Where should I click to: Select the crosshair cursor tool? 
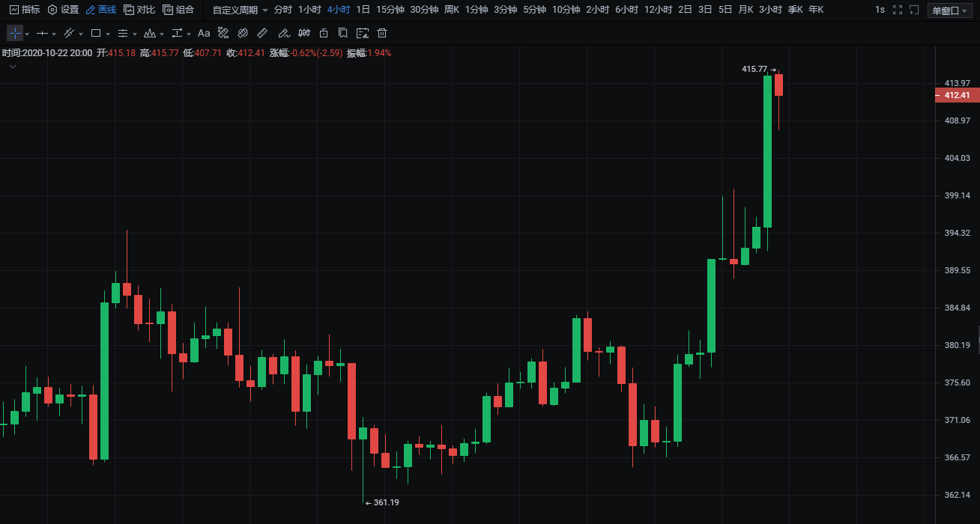(15, 34)
